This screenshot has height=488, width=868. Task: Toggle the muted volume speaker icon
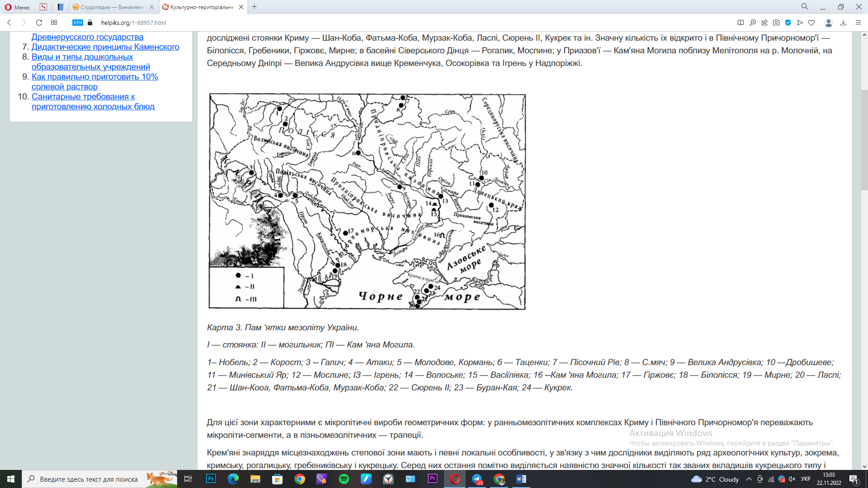coord(792,479)
